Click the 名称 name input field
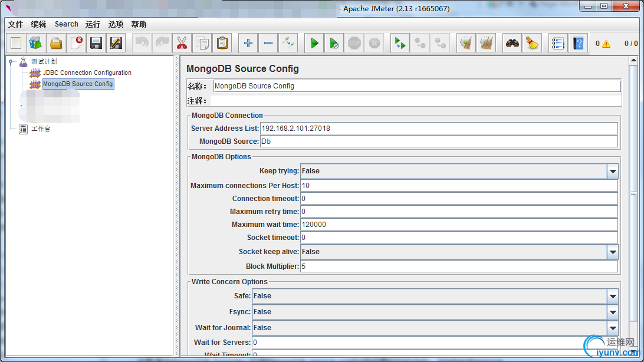The image size is (644, 362). pos(417,86)
